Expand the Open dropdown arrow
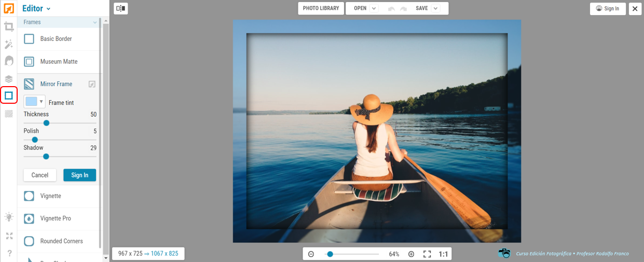 click(x=374, y=8)
